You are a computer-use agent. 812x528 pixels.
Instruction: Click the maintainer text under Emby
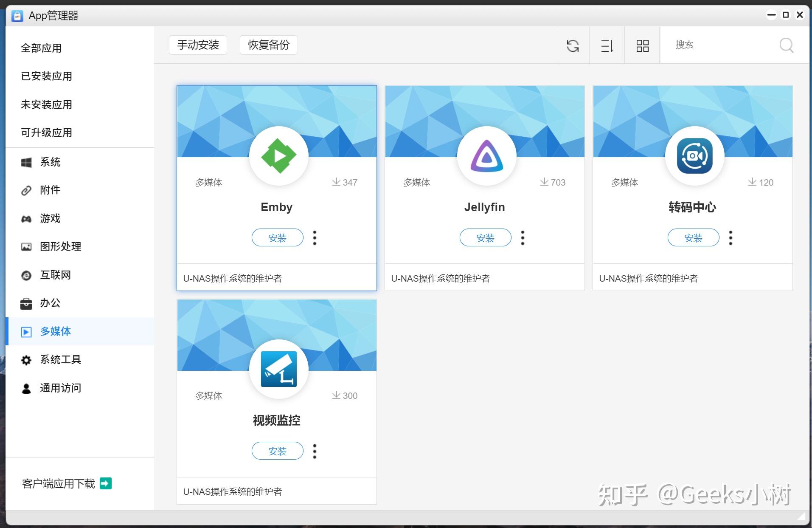(x=233, y=278)
